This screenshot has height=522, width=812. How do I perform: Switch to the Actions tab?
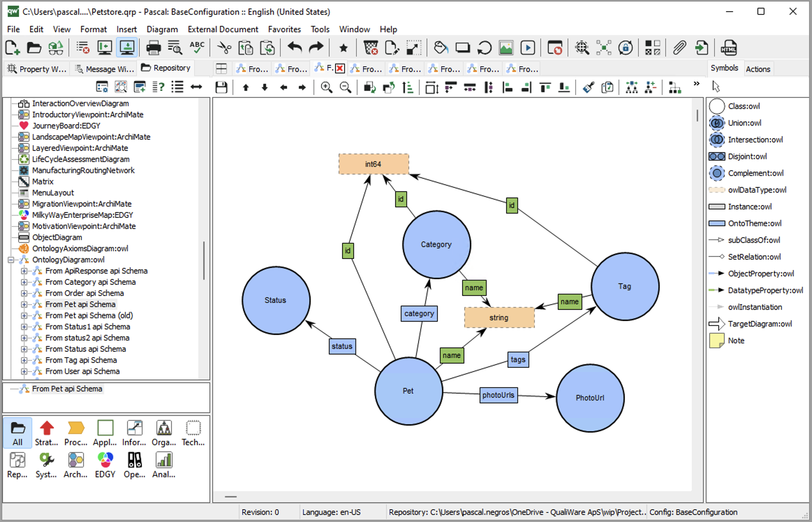pos(758,69)
